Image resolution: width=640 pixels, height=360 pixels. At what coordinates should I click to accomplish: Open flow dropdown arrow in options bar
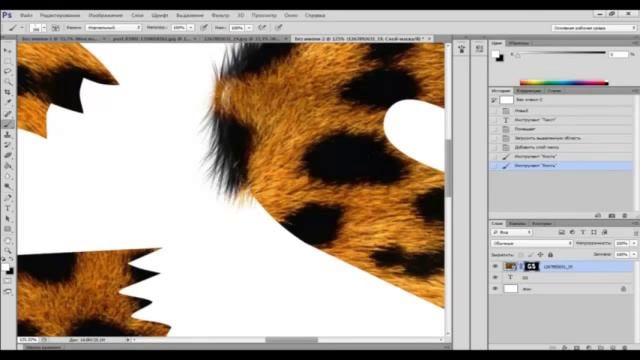(x=249, y=28)
